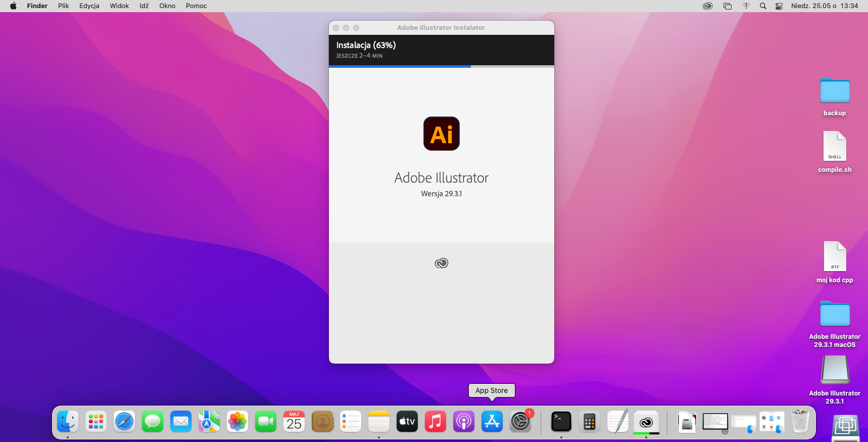Open Trash in the Dock

800,421
